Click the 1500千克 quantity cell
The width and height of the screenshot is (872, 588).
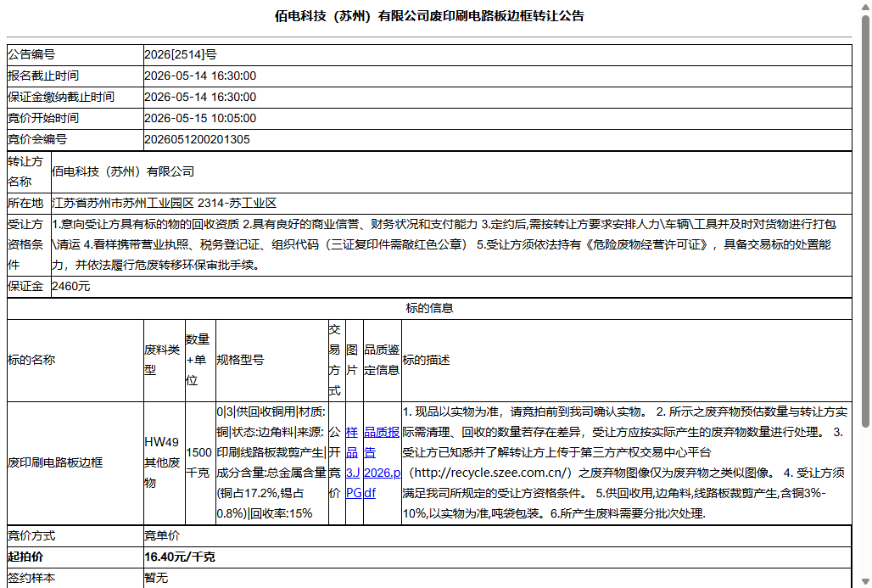(x=200, y=462)
